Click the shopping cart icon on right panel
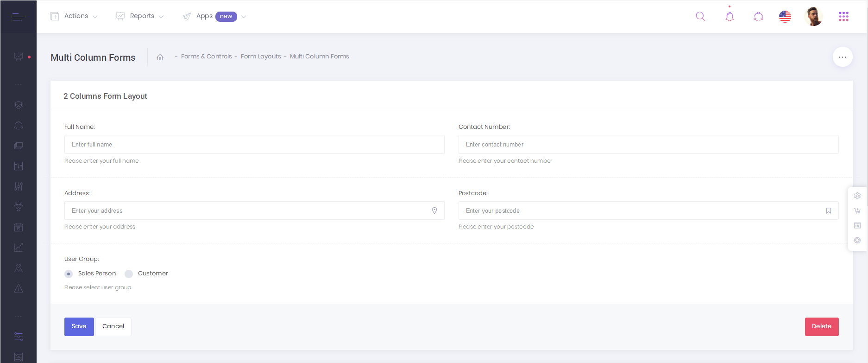 point(857,210)
